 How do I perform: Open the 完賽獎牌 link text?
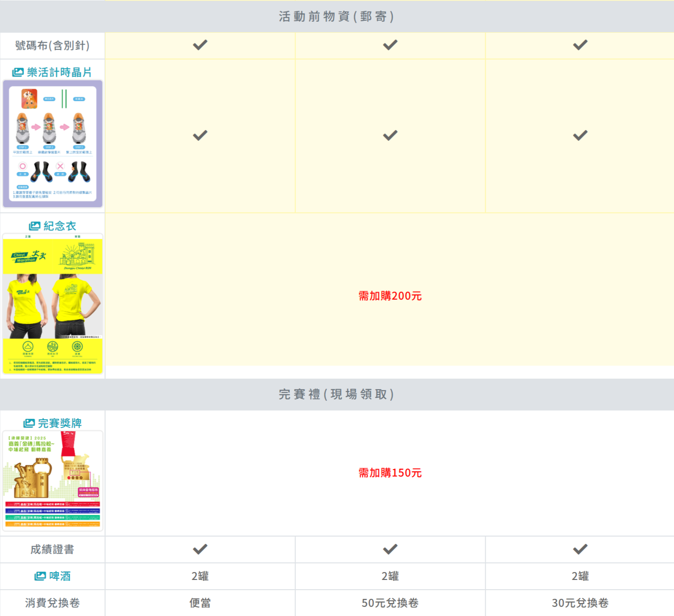(60, 423)
